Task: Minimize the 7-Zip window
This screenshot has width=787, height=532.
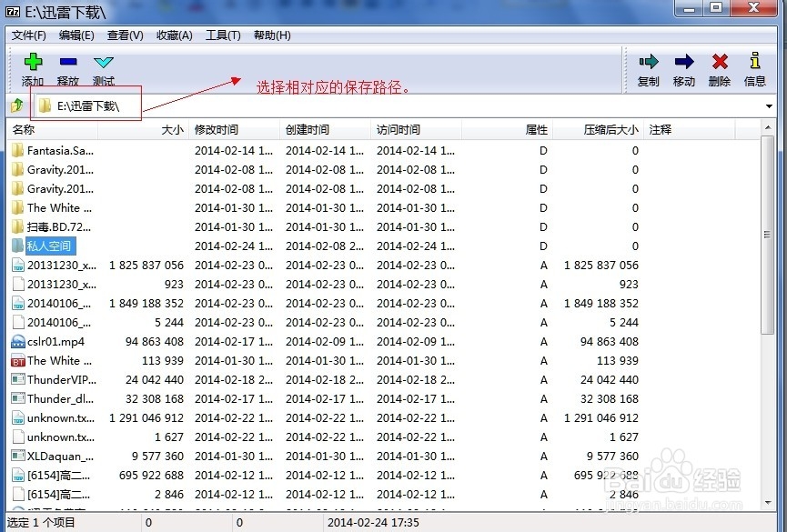Action: [689, 8]
